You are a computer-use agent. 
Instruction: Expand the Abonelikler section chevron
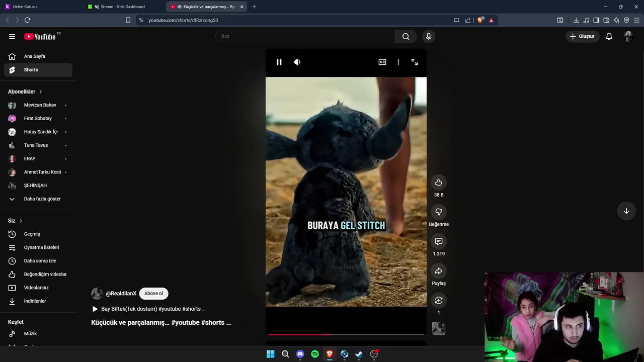(41, 92)
